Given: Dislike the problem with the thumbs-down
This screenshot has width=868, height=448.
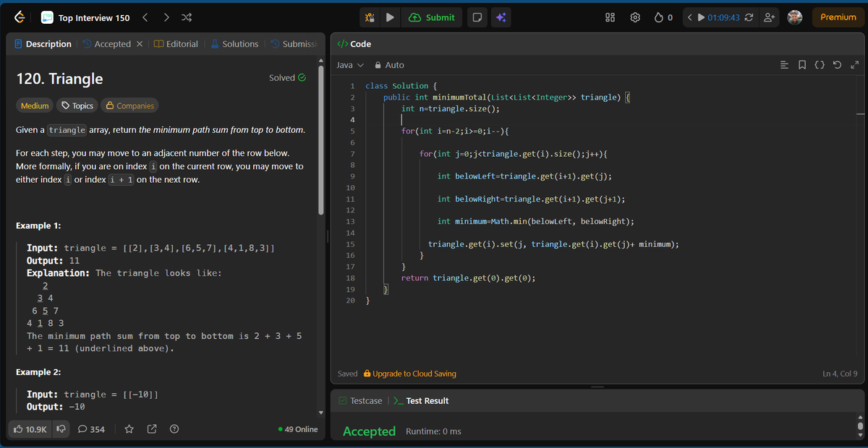Looking at the screenshot, I should [61, 429].
